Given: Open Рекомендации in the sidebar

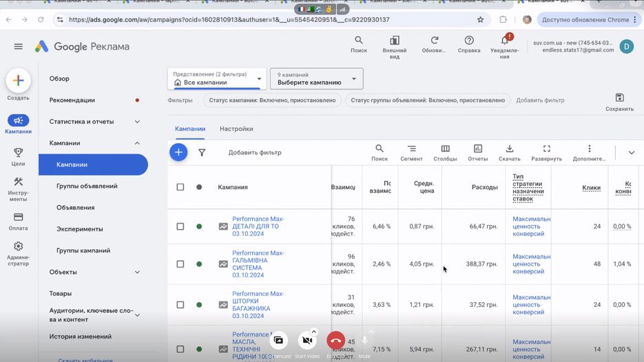Looking at the screenshot, I should point(72,100).
